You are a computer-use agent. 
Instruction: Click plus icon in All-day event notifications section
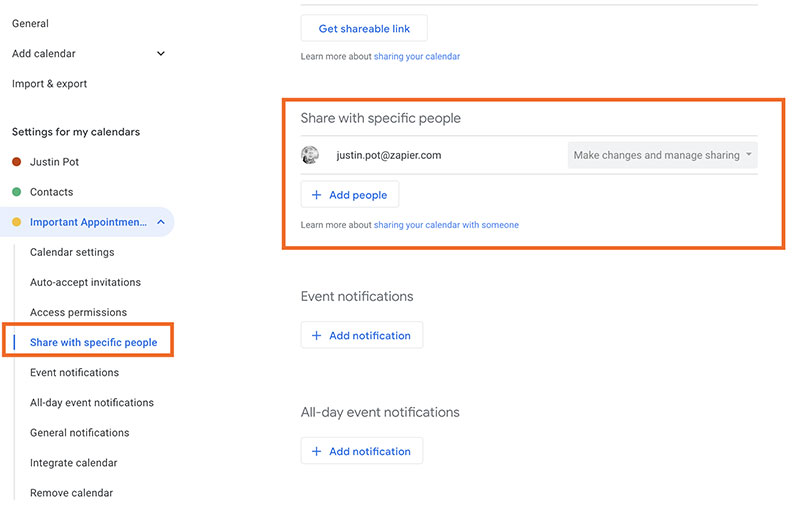point(316,451)
